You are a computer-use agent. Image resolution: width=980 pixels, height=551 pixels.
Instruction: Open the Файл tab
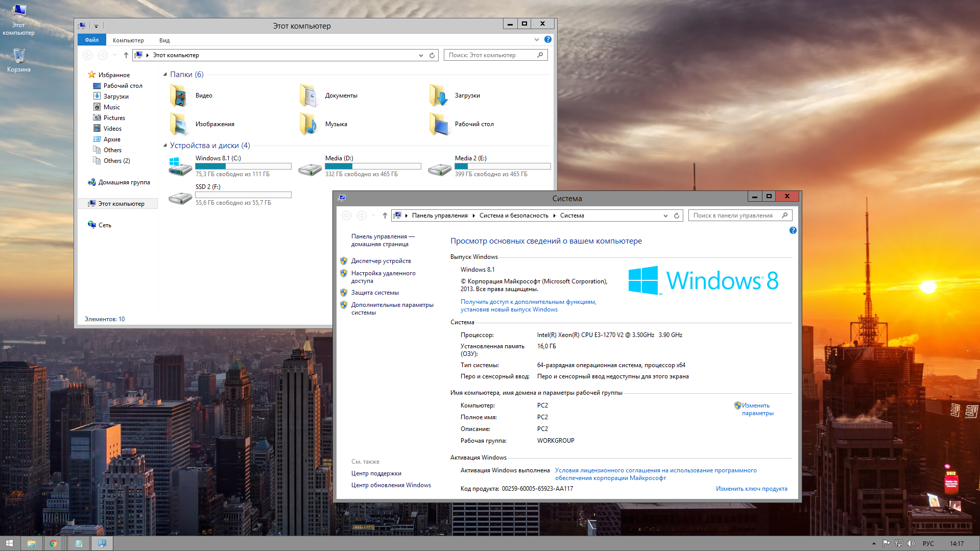coord(92,40)
